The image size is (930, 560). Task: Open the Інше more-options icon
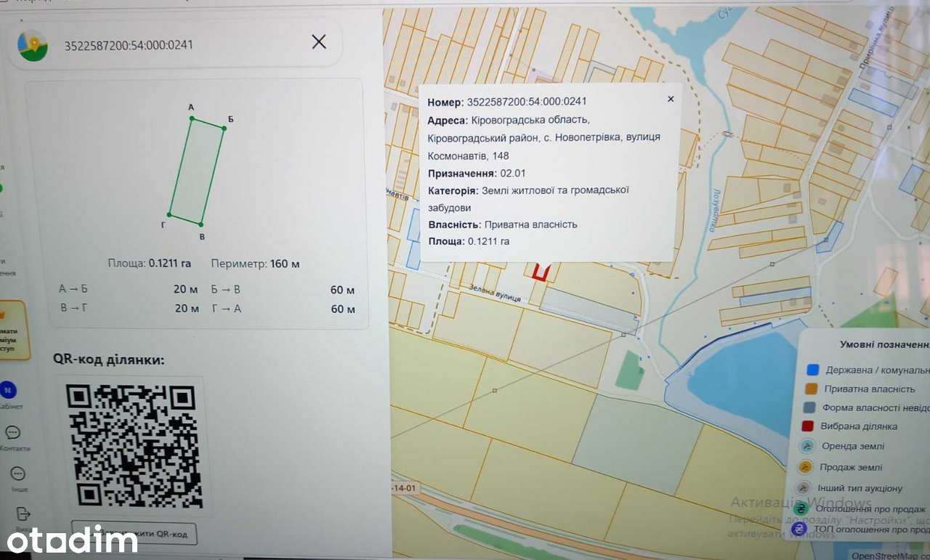[x=18, y=474]
